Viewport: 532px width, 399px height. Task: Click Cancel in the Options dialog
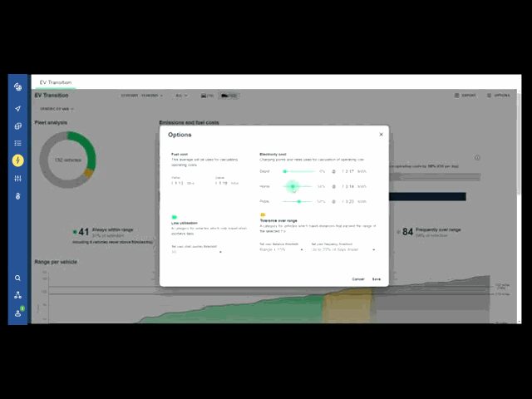[x=358, y=279]
